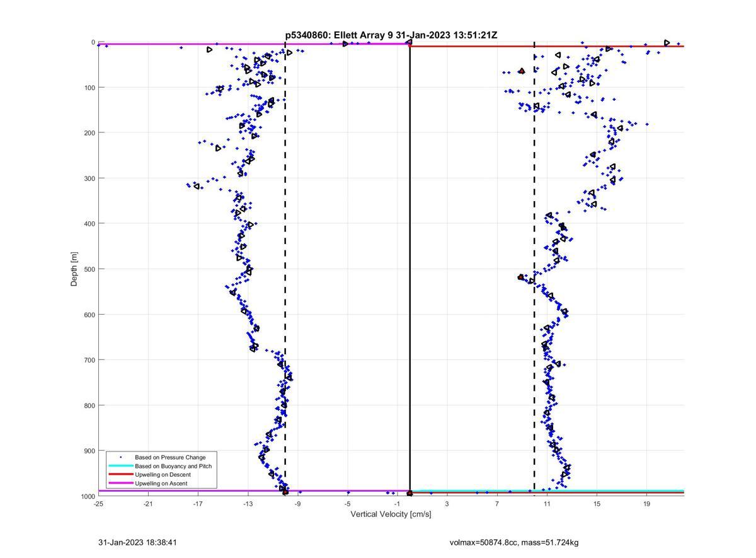Click the x-axis tick label '-1'
The height and width of the screenshot is (558, 756).
click(x=397, y=504)
